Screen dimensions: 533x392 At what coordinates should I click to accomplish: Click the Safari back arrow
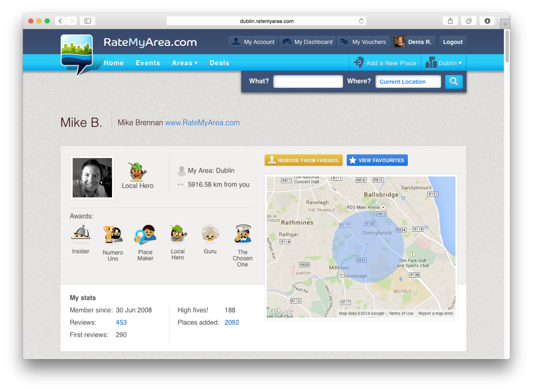tap(60, 21)
